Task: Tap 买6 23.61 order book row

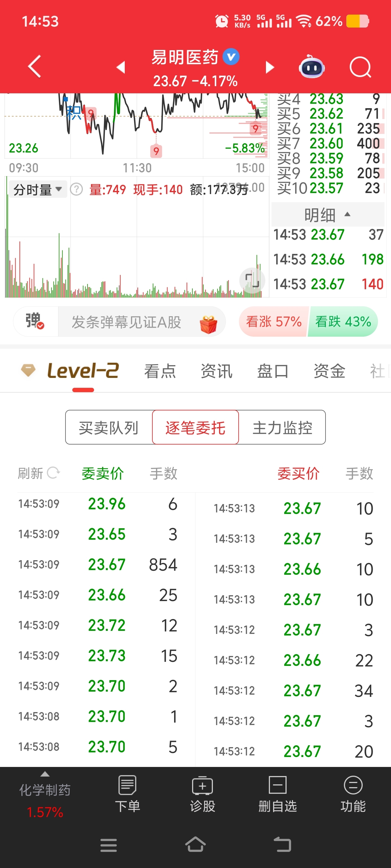Action: pos(330,129)
